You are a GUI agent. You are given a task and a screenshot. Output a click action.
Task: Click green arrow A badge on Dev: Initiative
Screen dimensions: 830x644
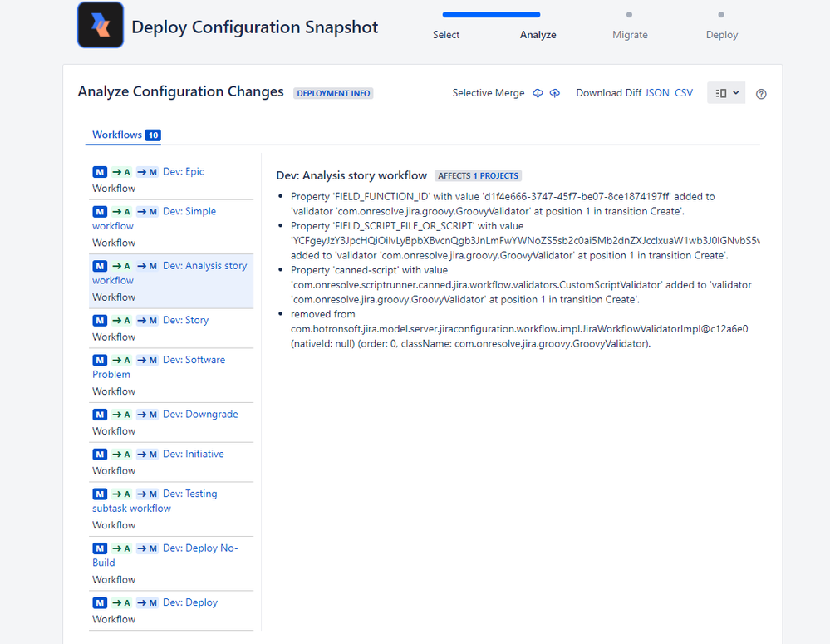click(121, 455)
